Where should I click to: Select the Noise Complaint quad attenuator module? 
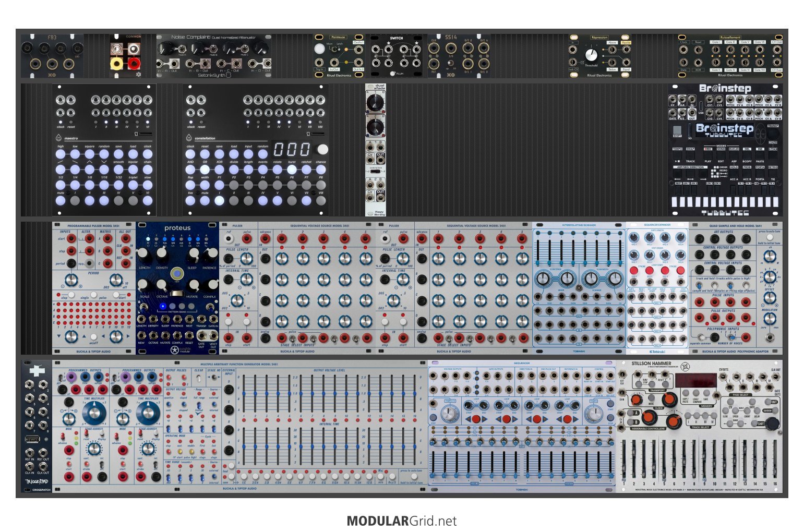click(x=214, y=56)
